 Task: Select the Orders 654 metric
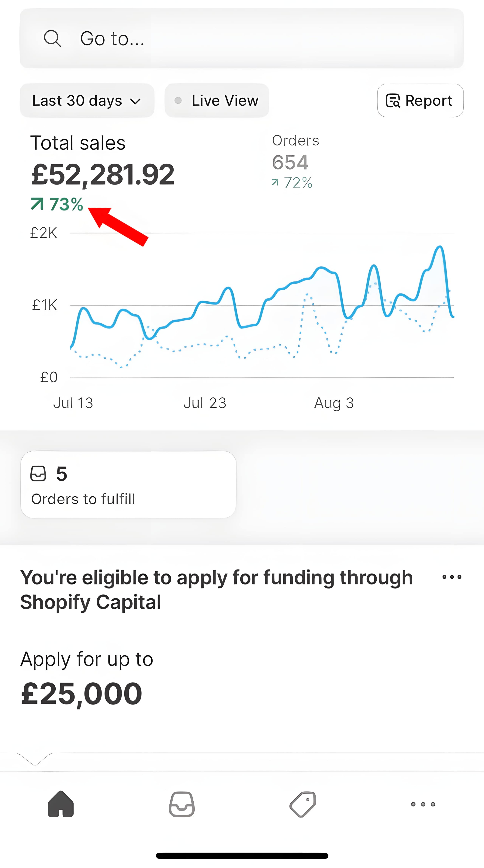point(292,162)
